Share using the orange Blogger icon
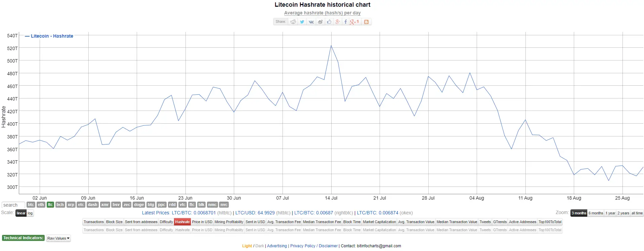Viewport: 644px width, 251px height. 366,22
